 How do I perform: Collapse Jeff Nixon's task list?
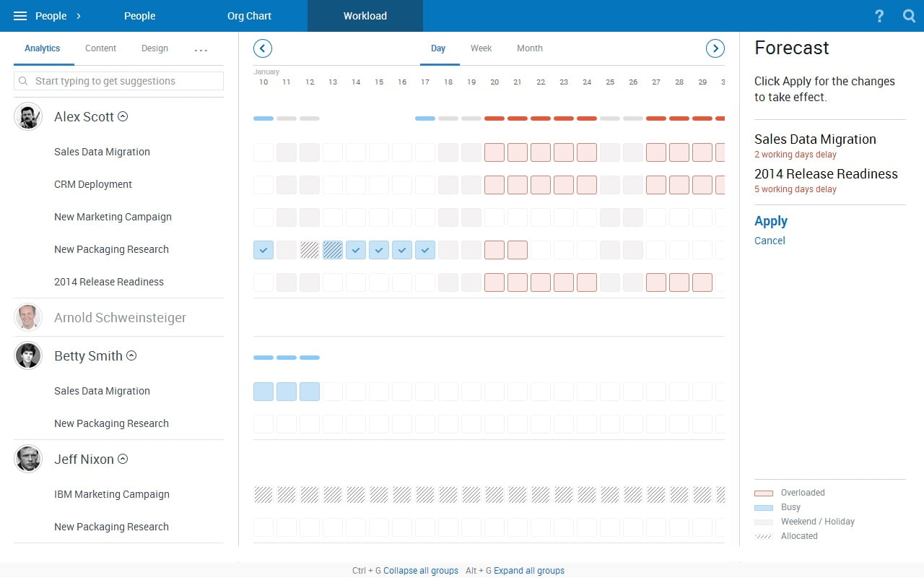pos(123,459)
